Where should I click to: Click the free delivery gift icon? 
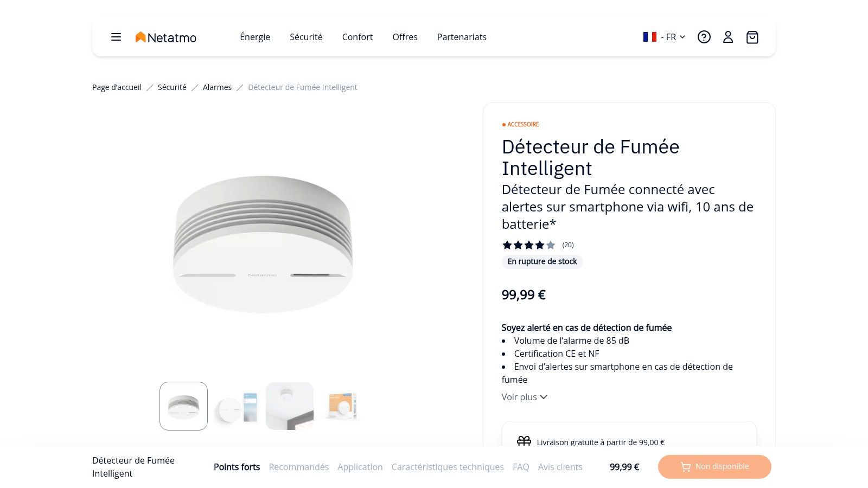pos(524,441)
